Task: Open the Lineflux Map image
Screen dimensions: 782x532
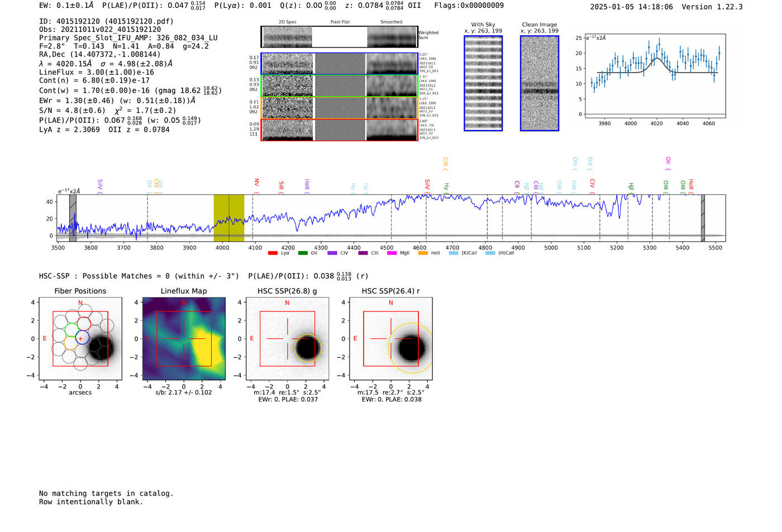Action: [x=184, y=339]
